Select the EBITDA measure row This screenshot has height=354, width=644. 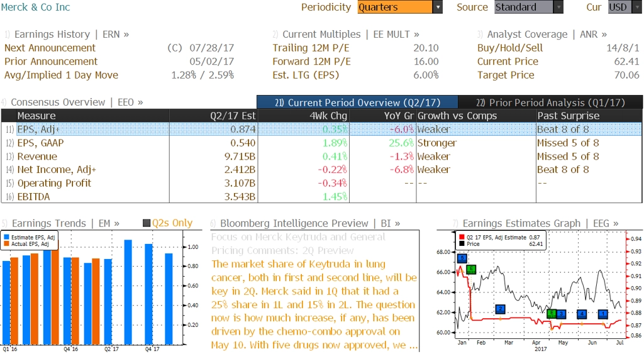pyautogui.click(x=321, y=196)
